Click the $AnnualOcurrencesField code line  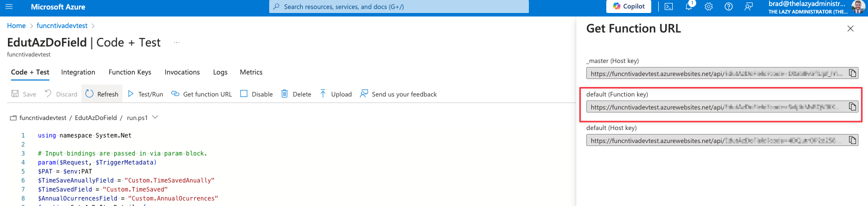[128, 198]
